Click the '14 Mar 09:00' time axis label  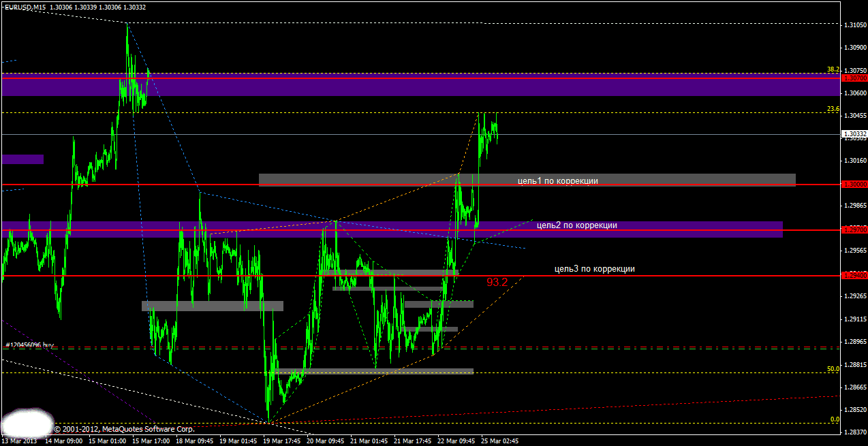pyautogui.click(x=63, y=441)
